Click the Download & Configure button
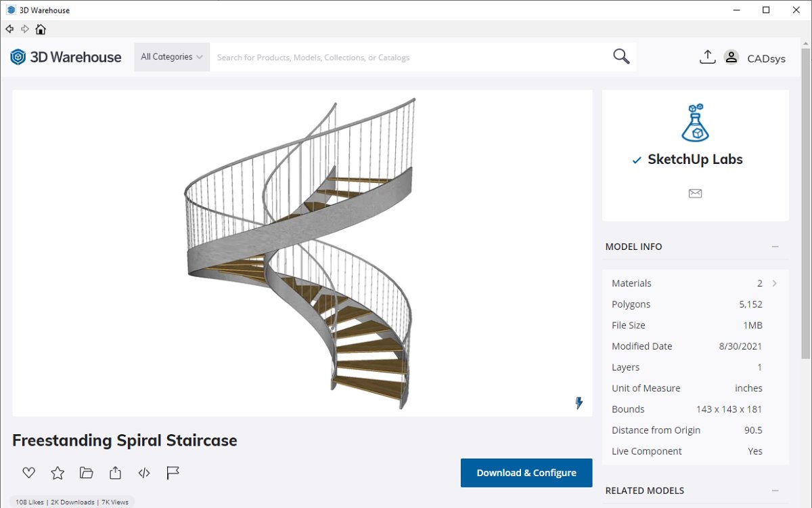The image size is (812, 508). coord(526,473)
